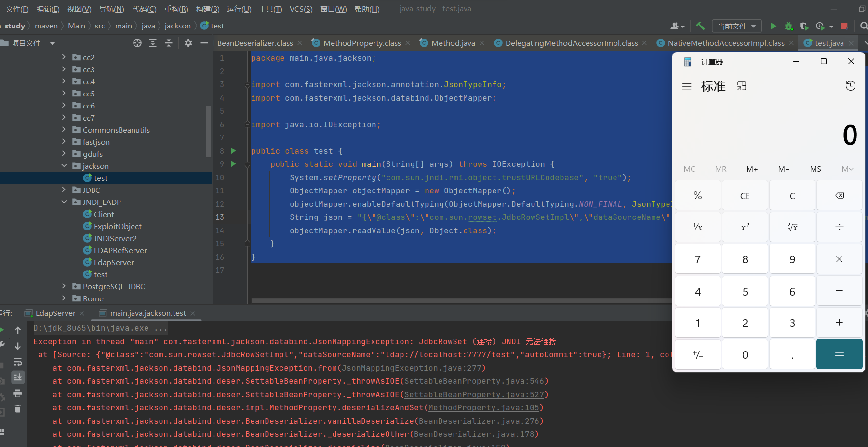Click calculator number 7 key
868x447 pixels.
coord(698,259)
